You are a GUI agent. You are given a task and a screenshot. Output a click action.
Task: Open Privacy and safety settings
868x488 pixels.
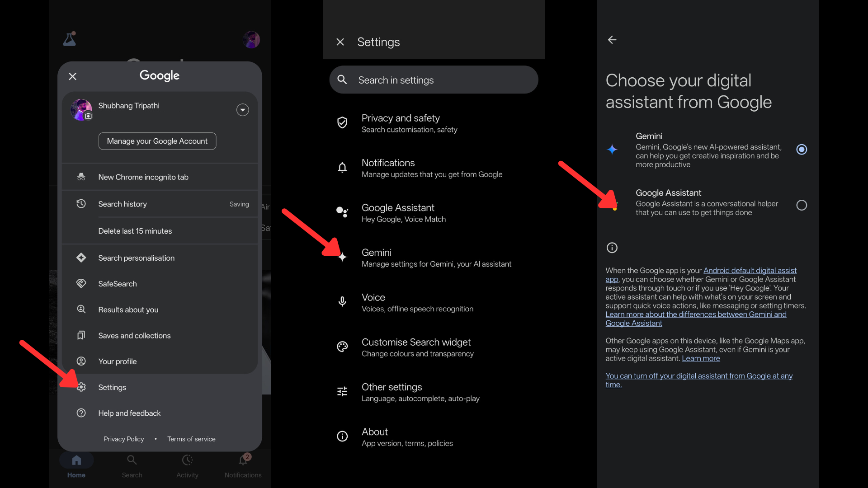(434, 123)
